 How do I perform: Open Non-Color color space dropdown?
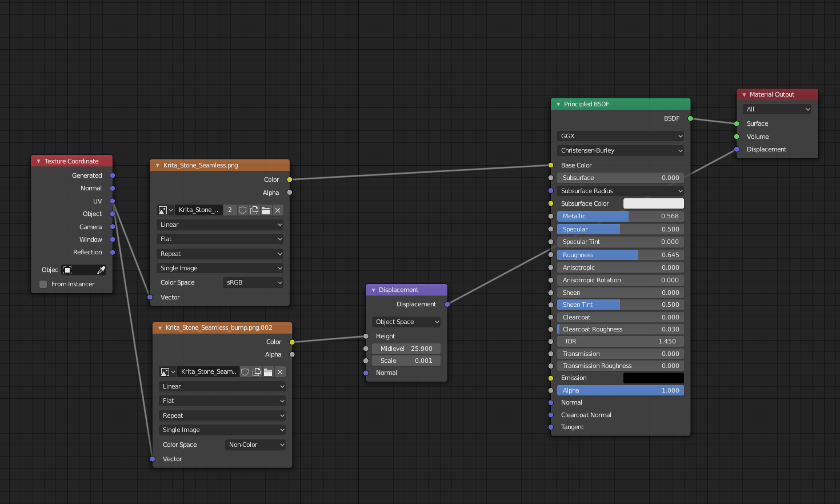(255, 445)
